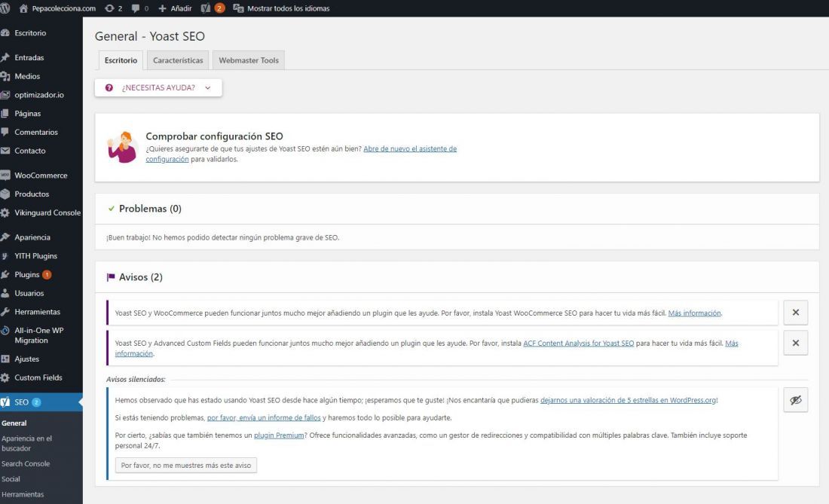Image resolution: width=829 pixels, height=504 pixels.
Task: Open 5-star review link on WordPress.org
Action: pyautogui.click(x=628, y=401)
